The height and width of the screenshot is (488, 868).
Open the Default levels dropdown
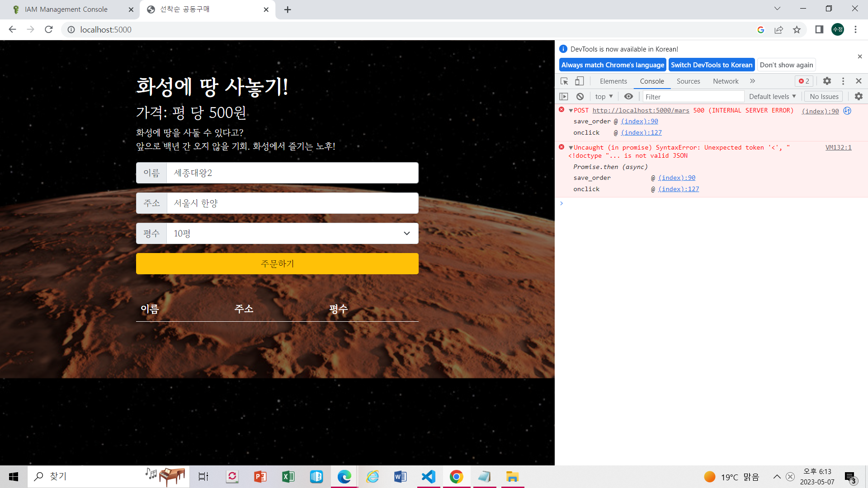tap(772, 97)
